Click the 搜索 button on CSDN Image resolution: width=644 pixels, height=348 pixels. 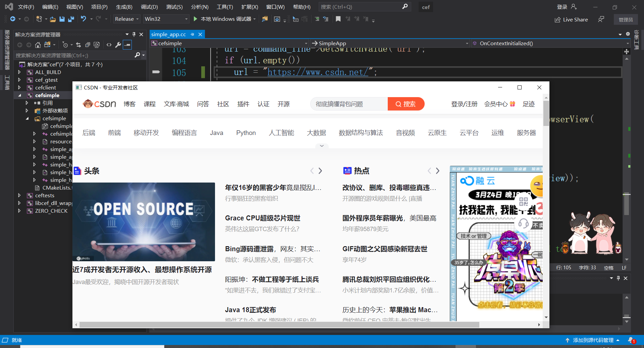tap(406, 104)
